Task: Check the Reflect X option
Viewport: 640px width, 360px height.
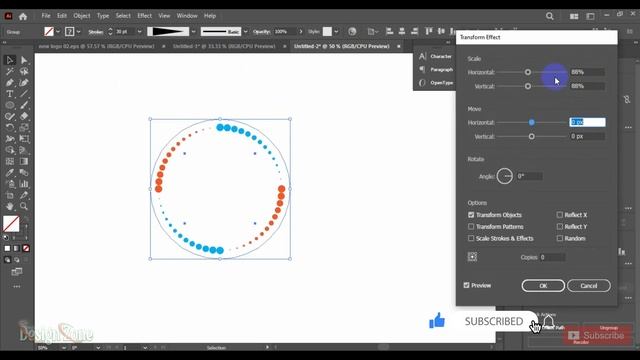Action: coord(560,215)
